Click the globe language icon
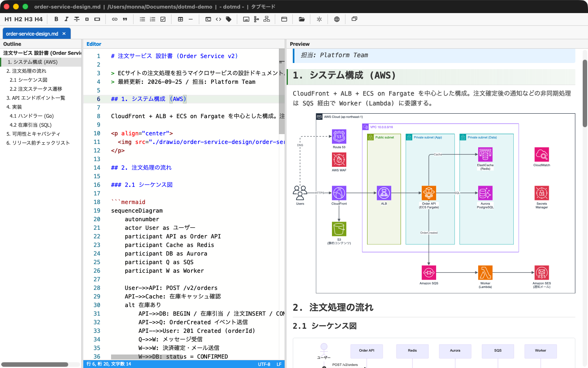 pos(337,19)
